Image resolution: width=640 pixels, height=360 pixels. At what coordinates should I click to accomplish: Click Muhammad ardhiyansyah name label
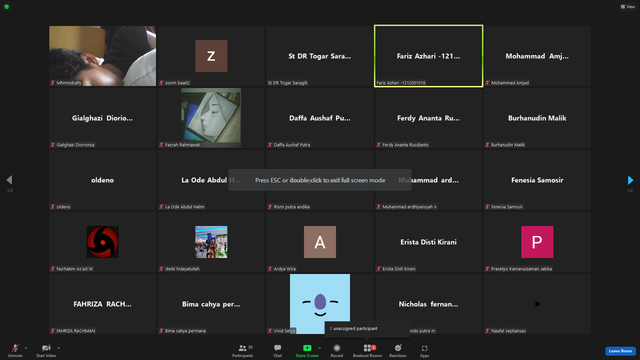pyautogui.click(x=409, y=207)
